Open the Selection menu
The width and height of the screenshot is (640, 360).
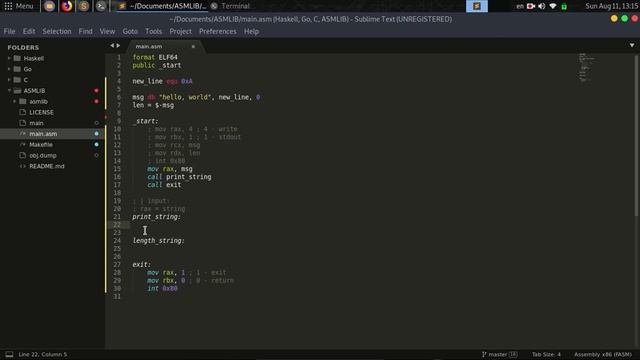click(x=57, y=31)
